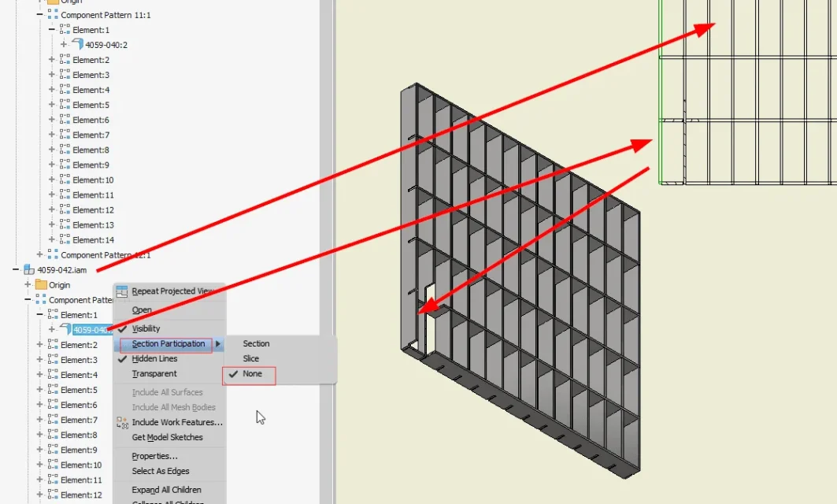Collapse the Component Pattern 11:1 node
The height and width of the screenshot is (504, 837).
39,14
